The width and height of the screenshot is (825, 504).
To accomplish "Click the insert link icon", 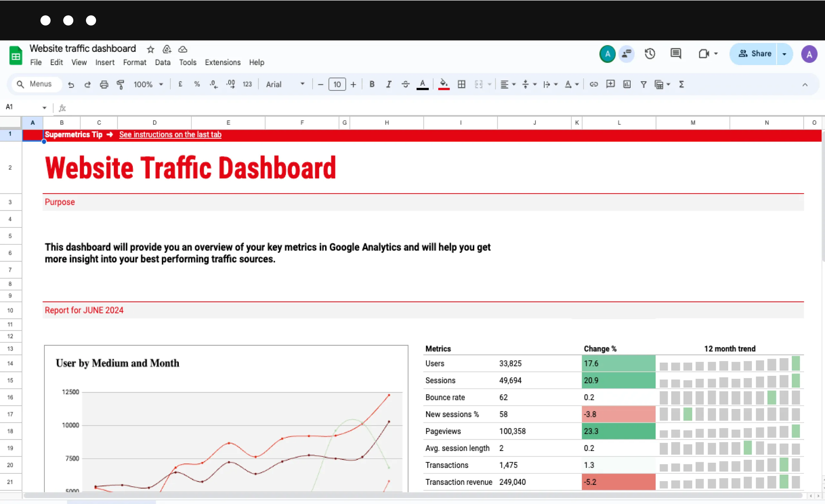I will 594,84.
